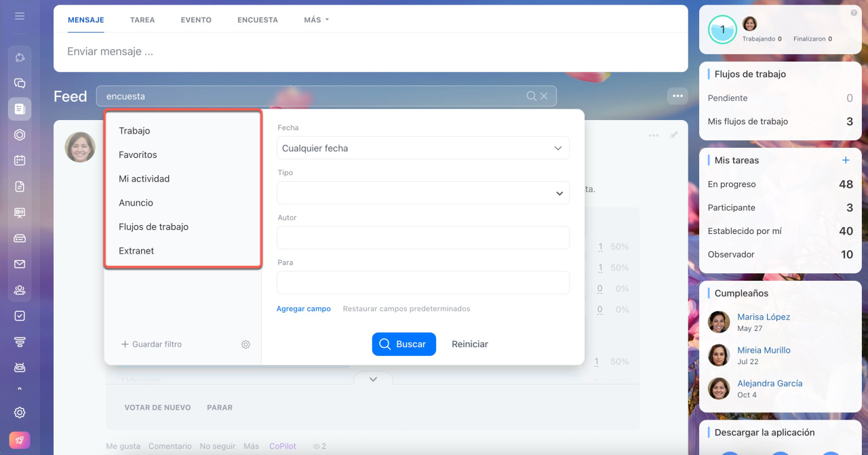Screen dimensions: 868x455
Task: Click the Autor input field
Action: click(422, 238)
